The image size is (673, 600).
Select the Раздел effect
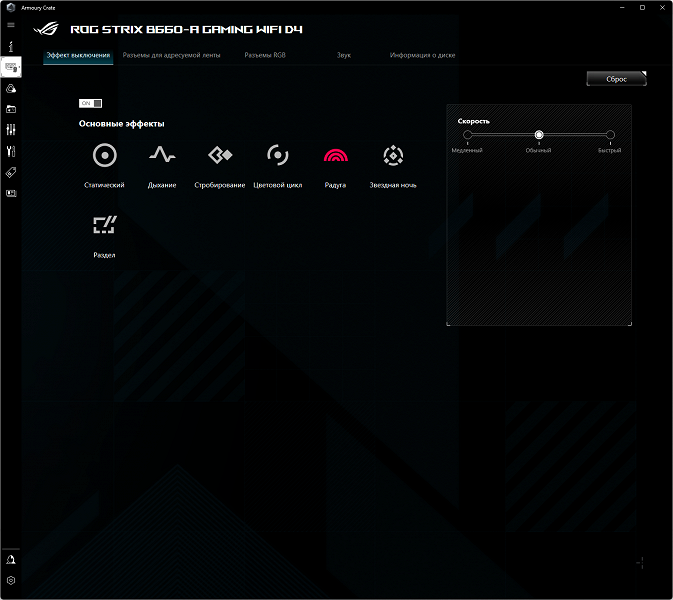[x=104, y=236]
